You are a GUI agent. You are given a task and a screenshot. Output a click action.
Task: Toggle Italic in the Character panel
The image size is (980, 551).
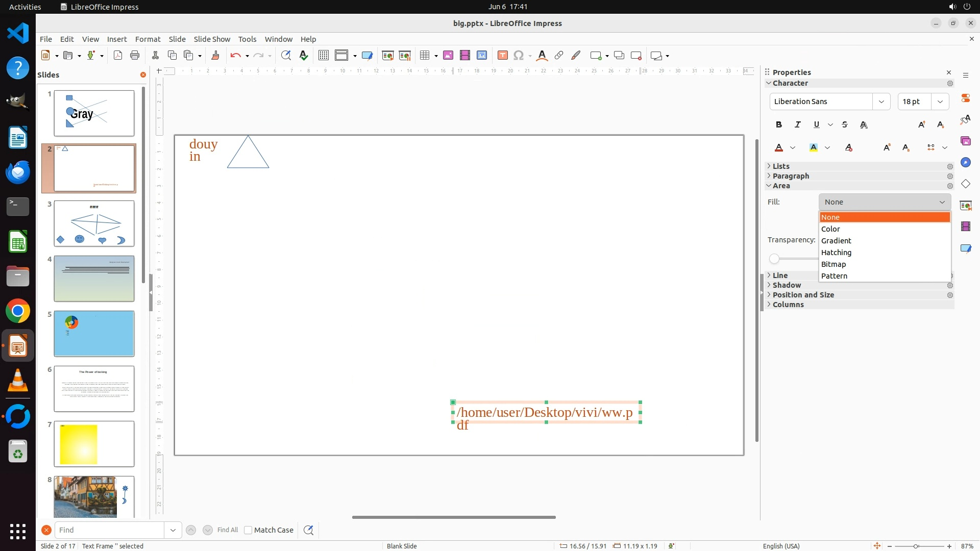[798, 124]
